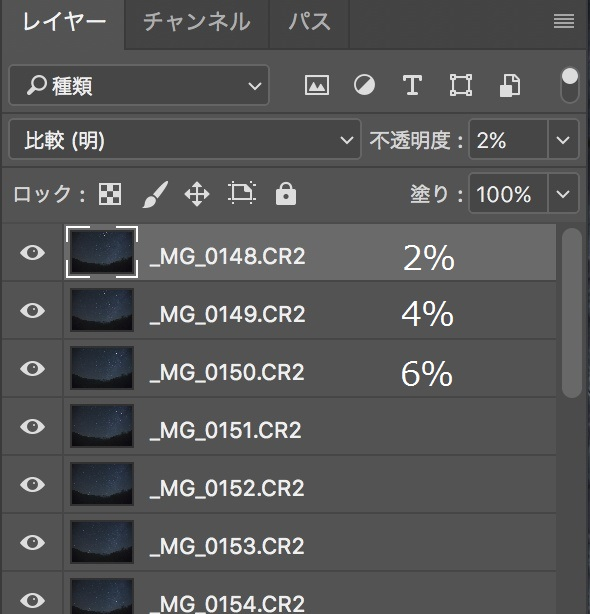Open the layers panel hamburger menu

tap(564, 21)
